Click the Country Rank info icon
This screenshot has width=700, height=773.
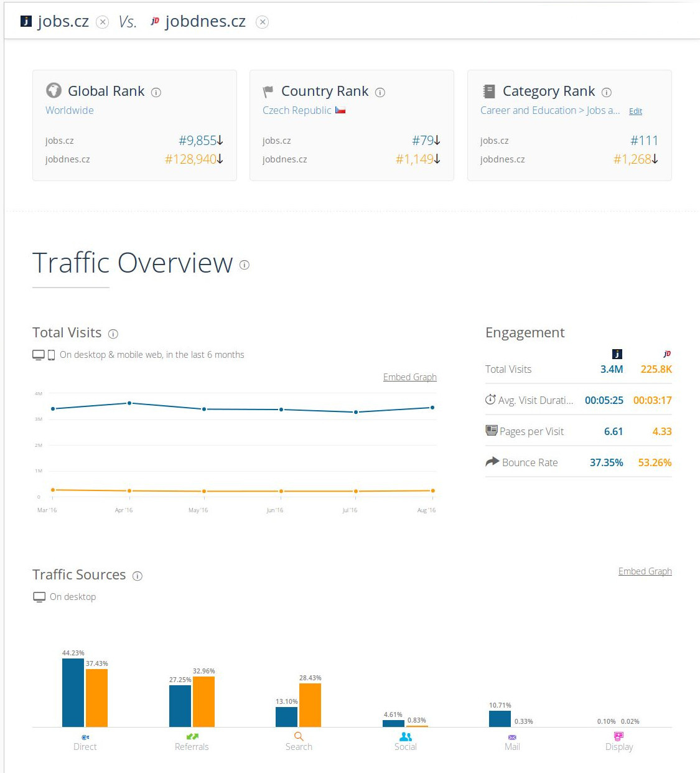380,93
